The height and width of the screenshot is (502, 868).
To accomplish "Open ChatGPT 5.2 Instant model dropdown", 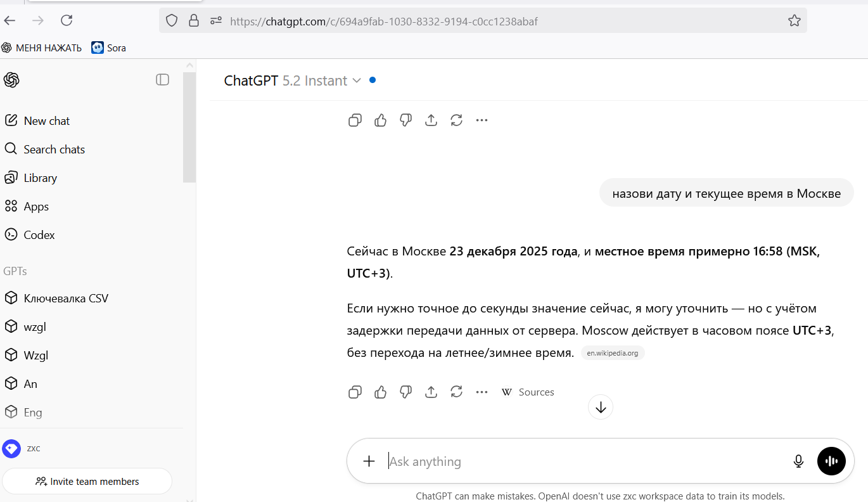I will (x=293, y=80).
